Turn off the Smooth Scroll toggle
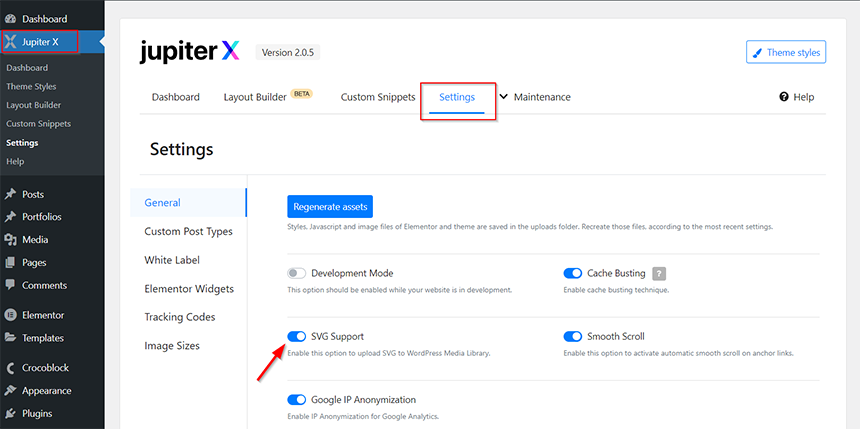Screen dimensions: 860x429 [573, 336]
